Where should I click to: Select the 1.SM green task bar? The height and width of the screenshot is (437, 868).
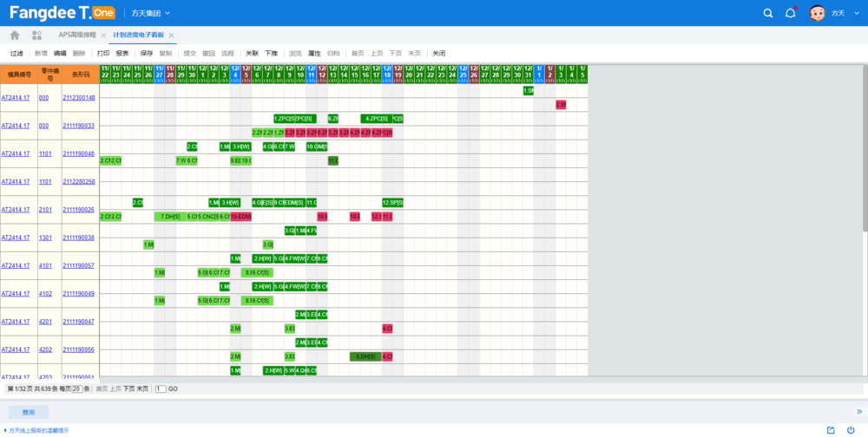pyautogui.click(x=528, y=91)
